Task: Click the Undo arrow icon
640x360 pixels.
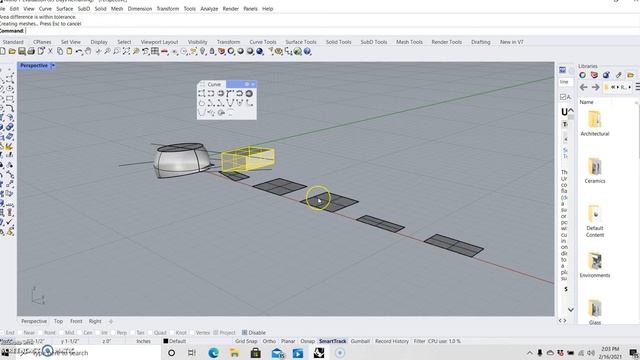Action: (79, 51)
